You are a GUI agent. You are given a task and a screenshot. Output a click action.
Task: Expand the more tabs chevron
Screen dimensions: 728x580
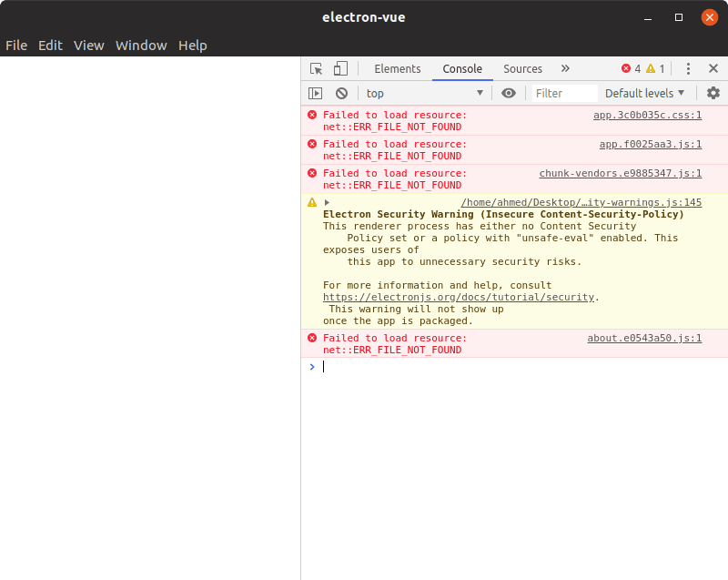tap(565, 68)
